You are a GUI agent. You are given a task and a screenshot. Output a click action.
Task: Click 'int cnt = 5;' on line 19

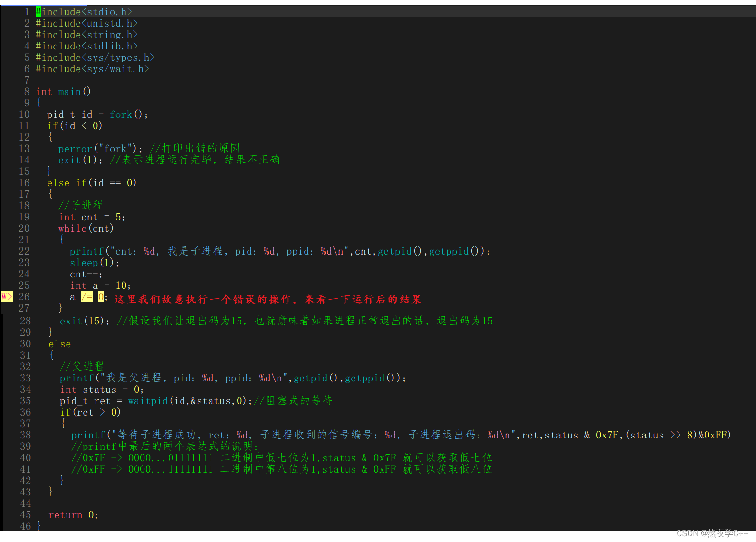92,217
